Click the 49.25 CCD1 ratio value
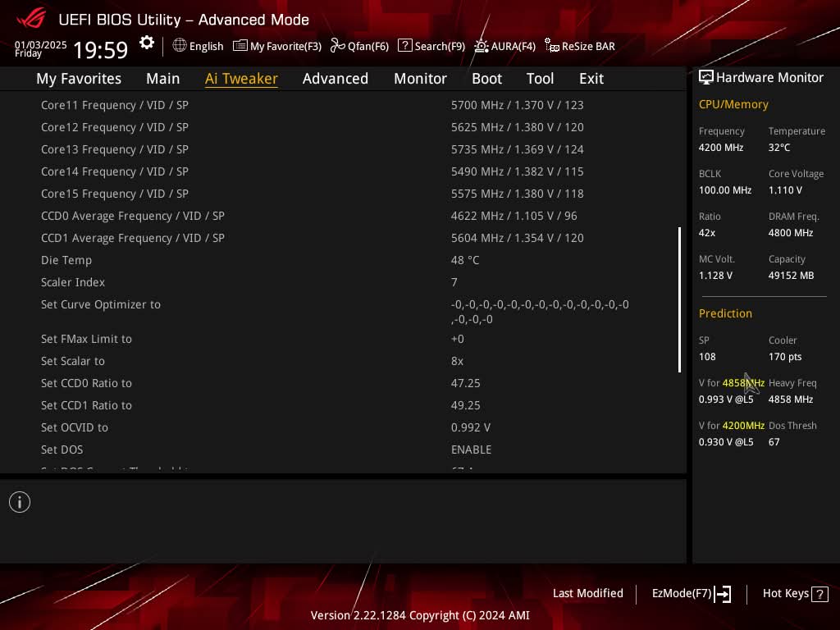 click(x=466, y=405)
